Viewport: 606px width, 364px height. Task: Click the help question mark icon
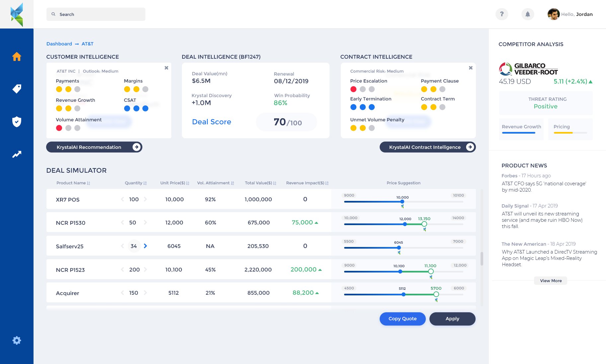coord(502,14)
